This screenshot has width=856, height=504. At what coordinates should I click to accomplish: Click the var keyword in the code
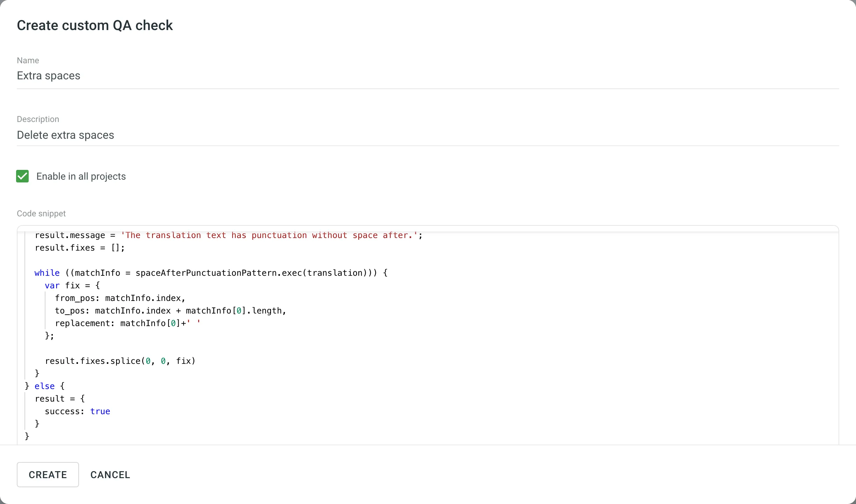(52, 285)
